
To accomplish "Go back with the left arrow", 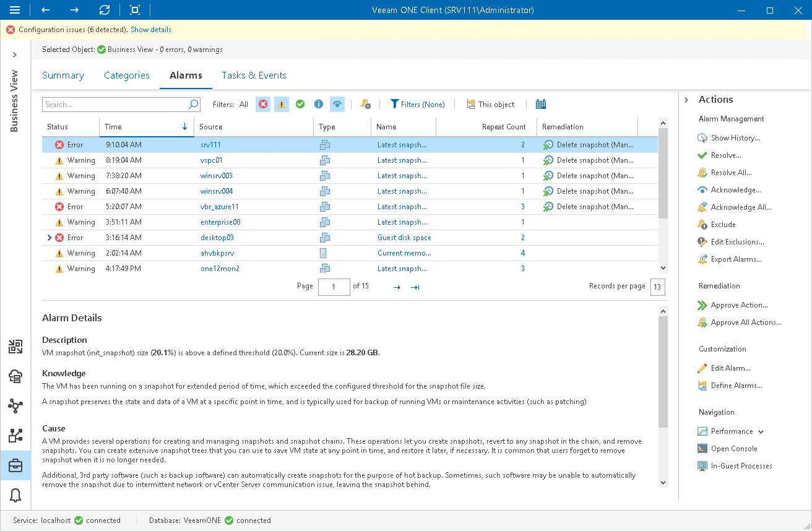I will [45, 10].
